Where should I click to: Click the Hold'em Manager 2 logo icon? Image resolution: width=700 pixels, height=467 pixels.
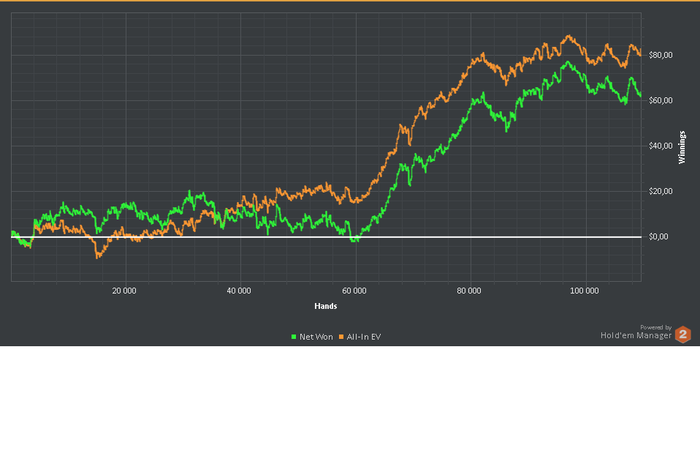point(683,334)
